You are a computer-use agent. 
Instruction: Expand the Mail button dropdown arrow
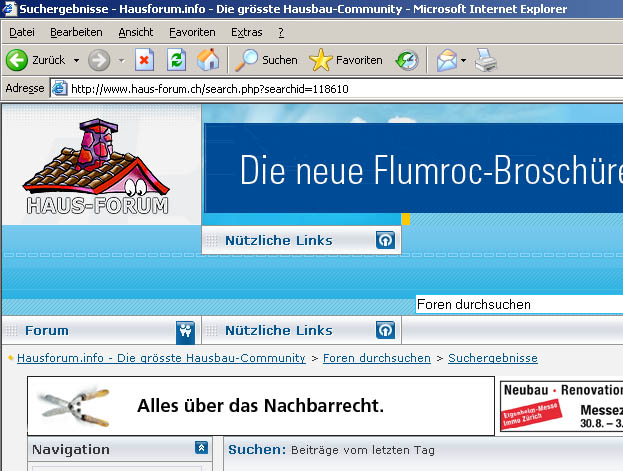pyautogui.click(x=463, y=60)
